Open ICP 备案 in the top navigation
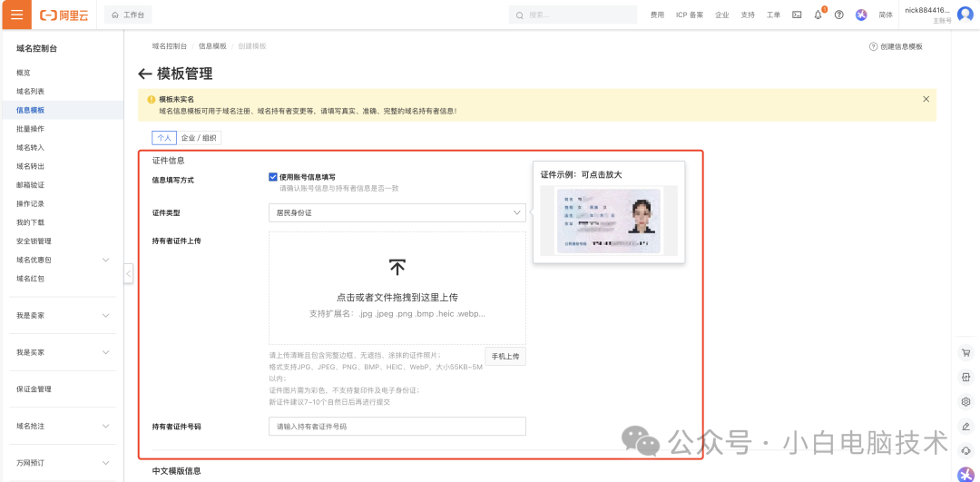Screen dimensions: 980x482 point(690,15)
